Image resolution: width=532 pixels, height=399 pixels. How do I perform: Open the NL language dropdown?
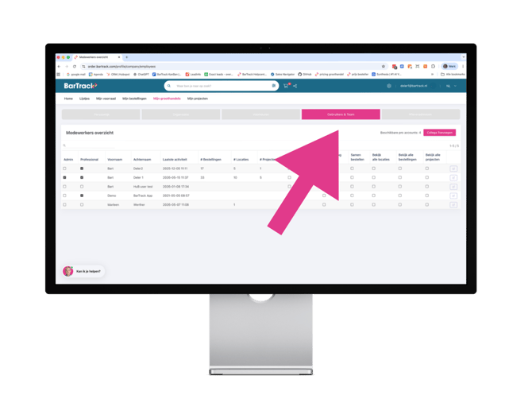pyautogui.click(x=451, y=86)
